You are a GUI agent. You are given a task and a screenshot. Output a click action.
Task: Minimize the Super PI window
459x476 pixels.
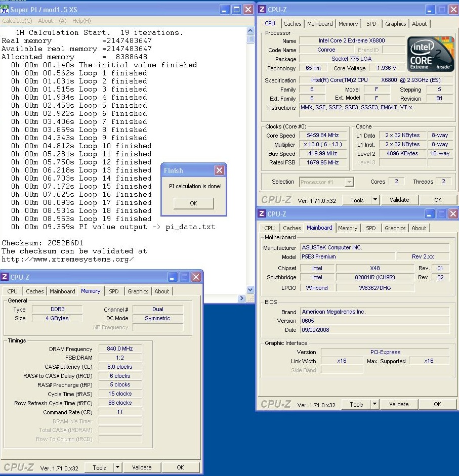224,10
